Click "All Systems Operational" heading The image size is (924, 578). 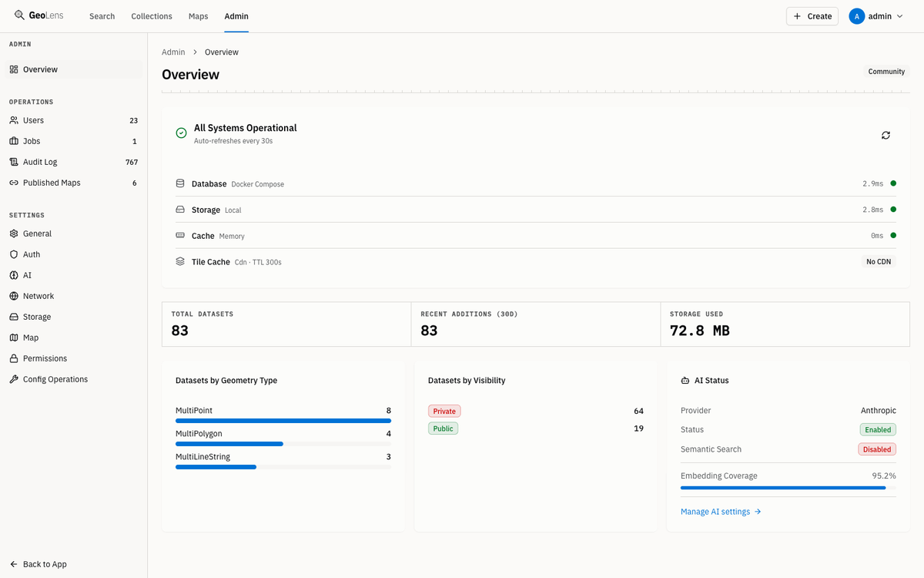(246, 128)
